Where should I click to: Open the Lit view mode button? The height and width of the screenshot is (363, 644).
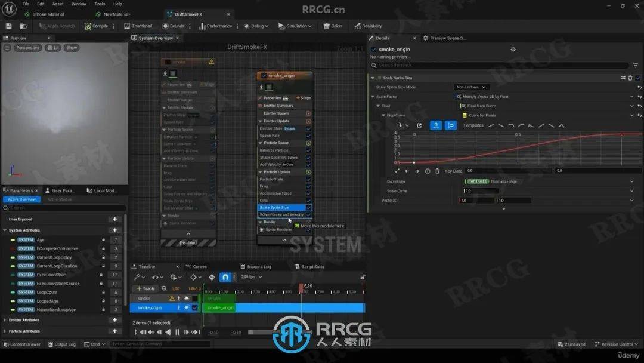click(53, 48)
